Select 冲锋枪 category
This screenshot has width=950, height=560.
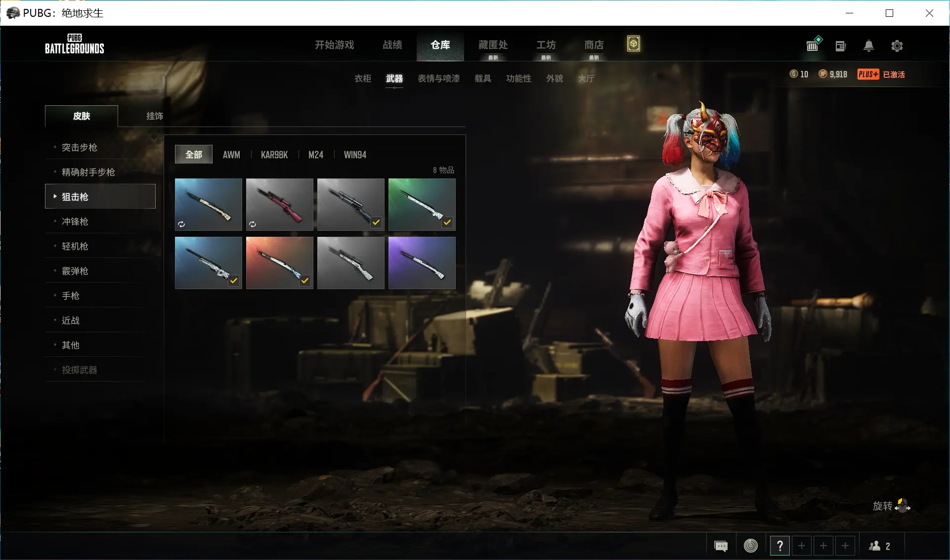pyautogui.click(x=100, y=221)
